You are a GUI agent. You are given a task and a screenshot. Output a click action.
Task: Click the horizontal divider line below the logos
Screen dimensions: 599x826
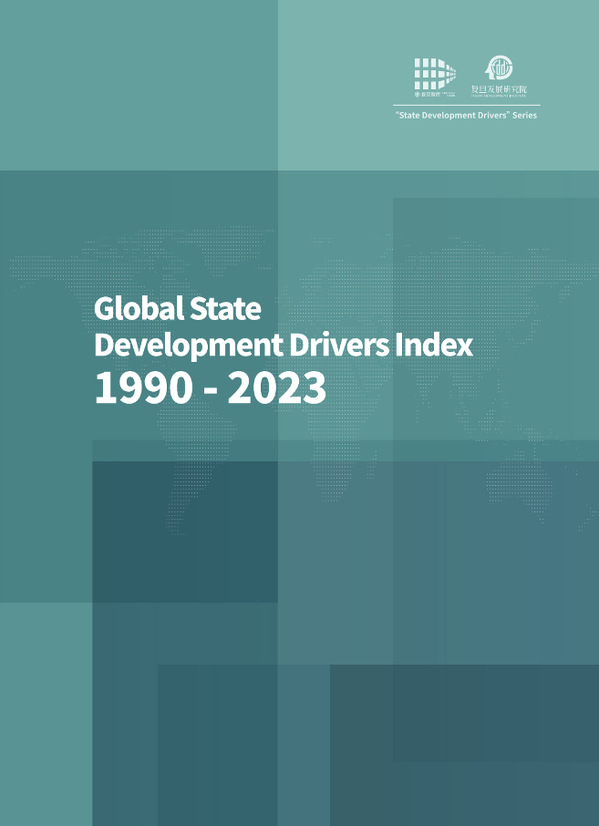[466, 105]
